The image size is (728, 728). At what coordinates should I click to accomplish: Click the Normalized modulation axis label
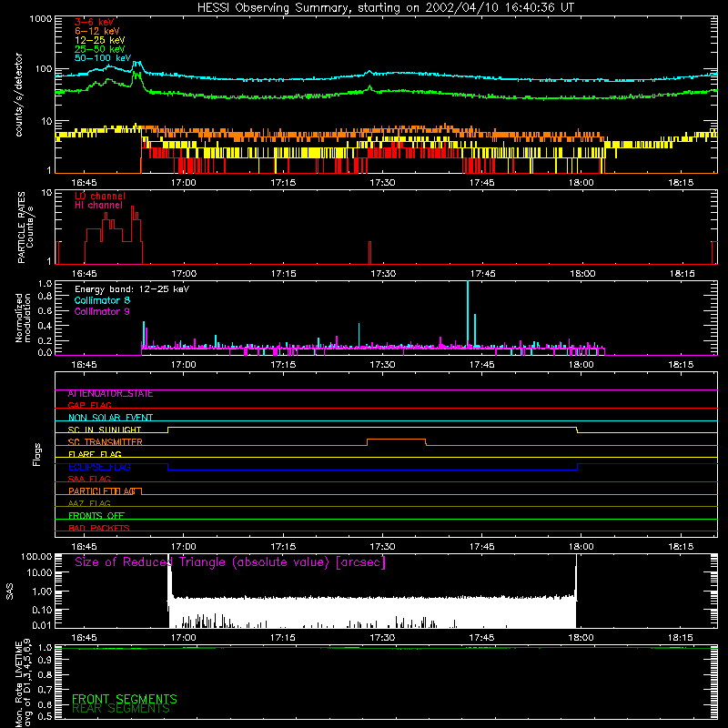[x=24, y=318]
